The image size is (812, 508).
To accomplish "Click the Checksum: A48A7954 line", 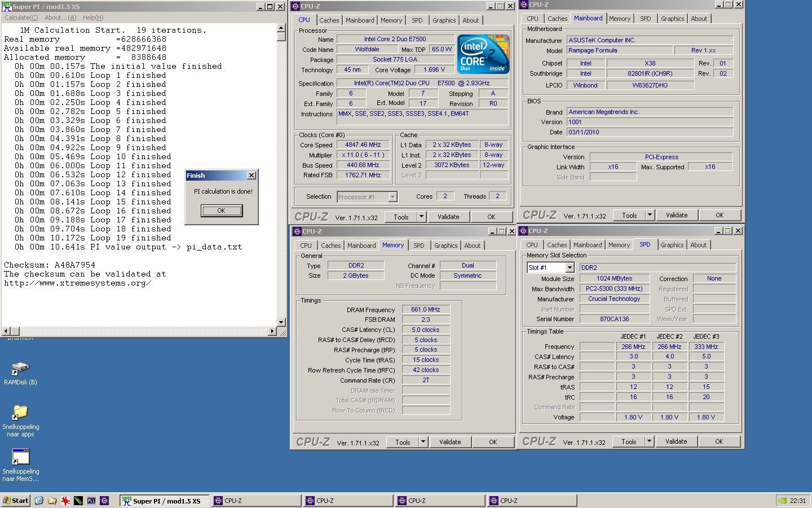I will tap(50, 265).
